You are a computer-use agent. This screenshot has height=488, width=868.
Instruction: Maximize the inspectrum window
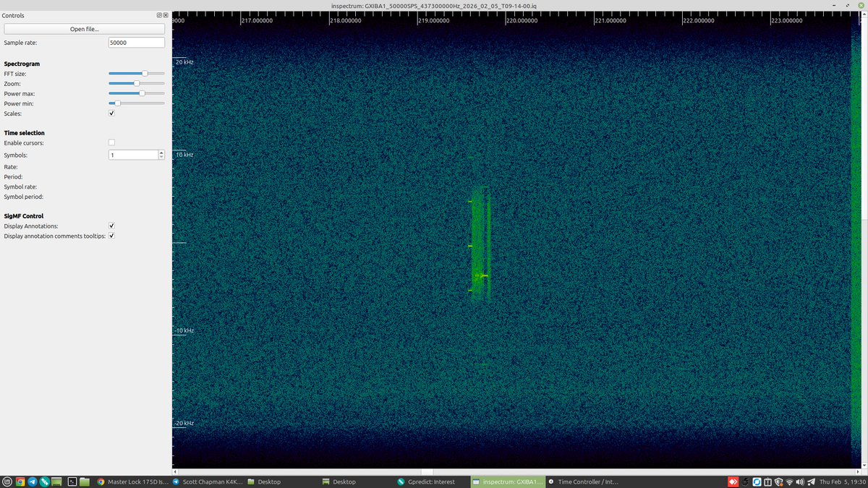pyautogui.click(x=849, y=5)
